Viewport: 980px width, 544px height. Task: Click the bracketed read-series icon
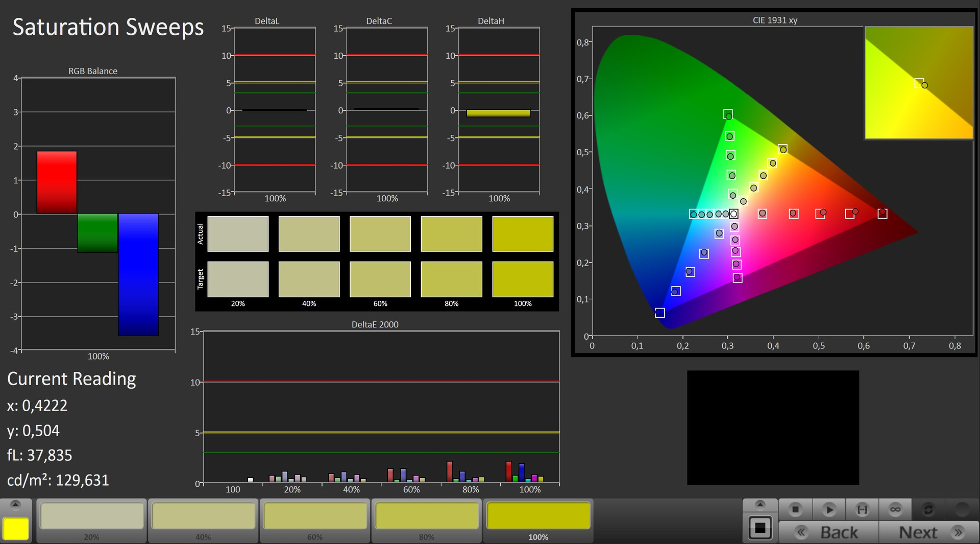click(x=862, y=509)
